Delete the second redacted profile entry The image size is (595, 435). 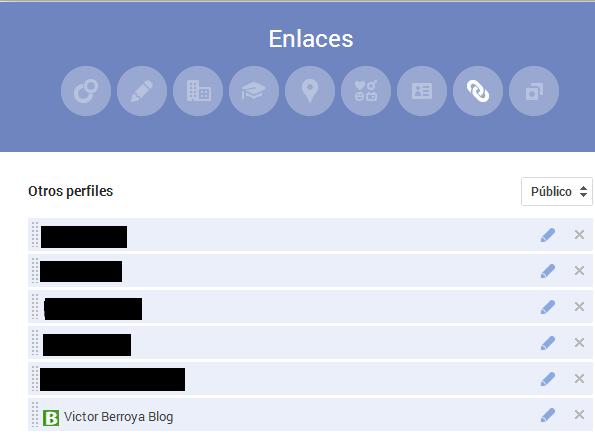(579, 270)
